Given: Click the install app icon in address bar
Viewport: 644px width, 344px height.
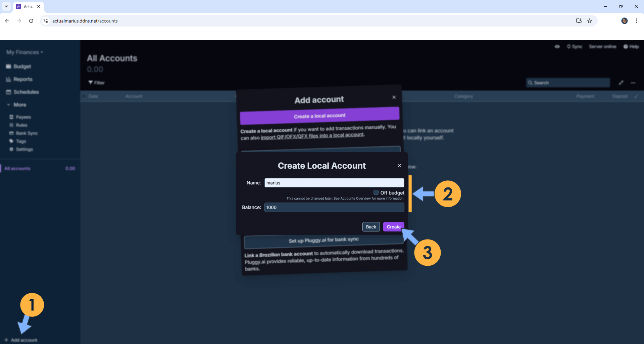Looking at the screenshot, I should [x=579, y=21].
